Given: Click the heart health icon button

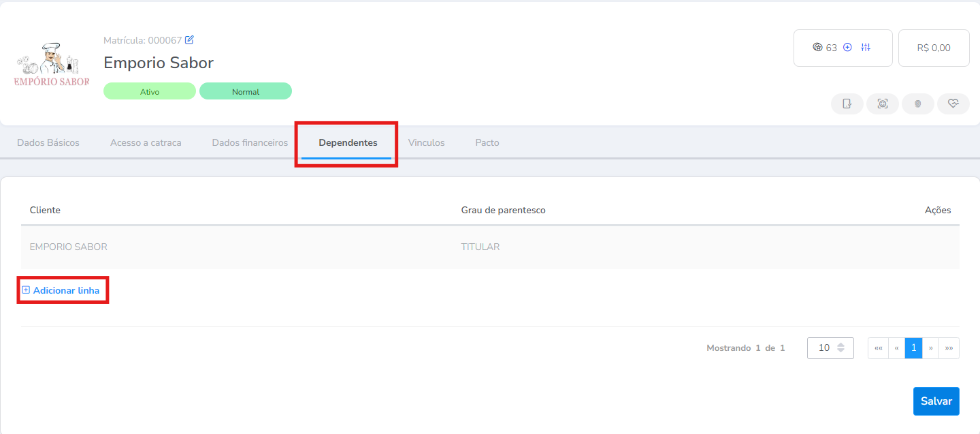Looking at the screenshot, I should point(953,104).
